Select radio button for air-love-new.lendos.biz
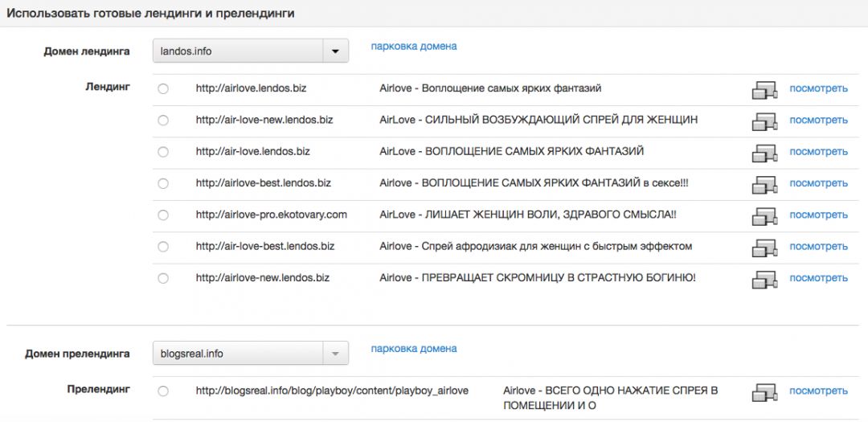This screenshot has width=868, height=422. tap(162, 121)
